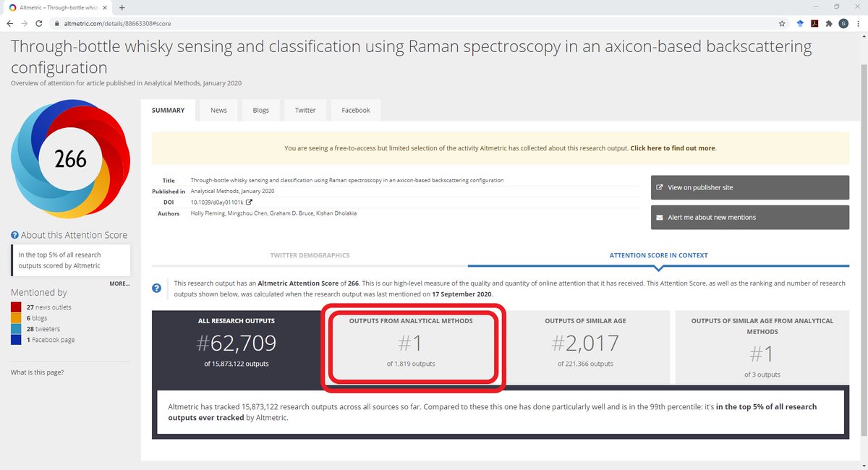Open the Google Scholar extension icon
868x470 pixels.
[x=801, y=23]
